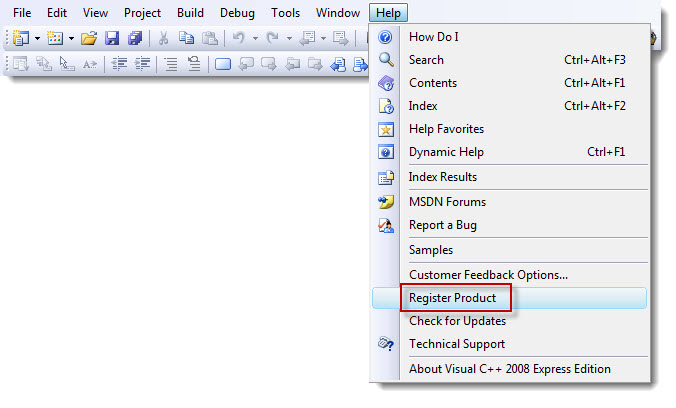
Task: Open Customer Feedback Options...
Action: click(510, 275)
